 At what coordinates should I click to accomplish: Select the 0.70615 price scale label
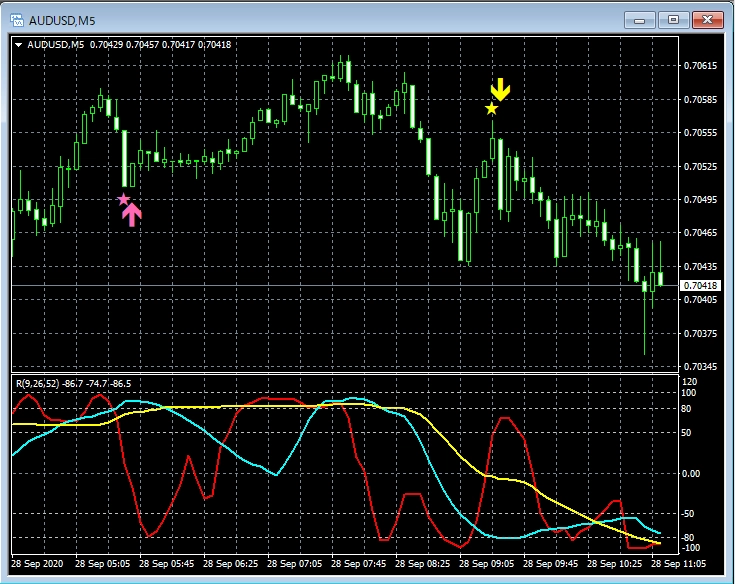700,66
